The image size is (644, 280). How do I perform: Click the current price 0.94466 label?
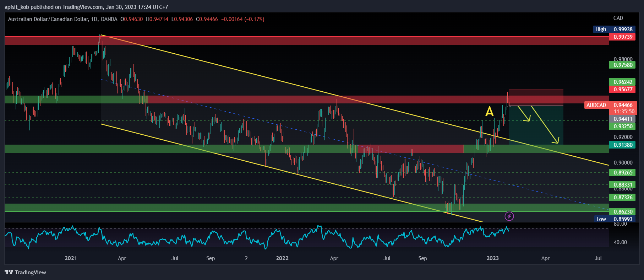(x=623, y=105)
